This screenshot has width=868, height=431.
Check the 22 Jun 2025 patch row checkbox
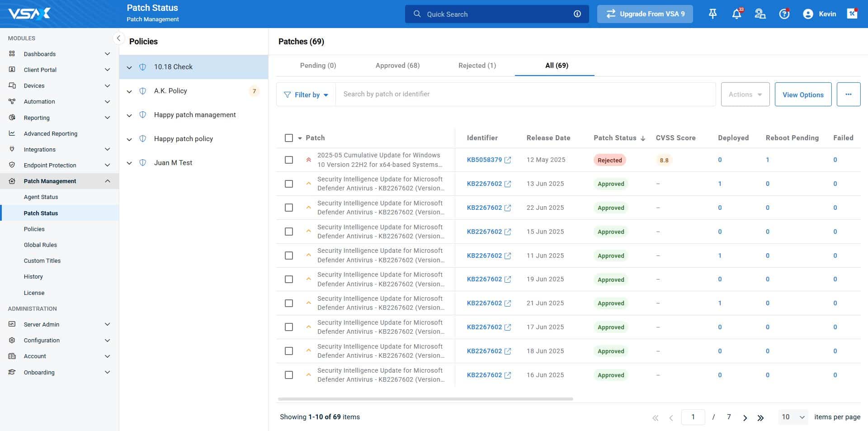pyautogui.click(x=289, y=208)
